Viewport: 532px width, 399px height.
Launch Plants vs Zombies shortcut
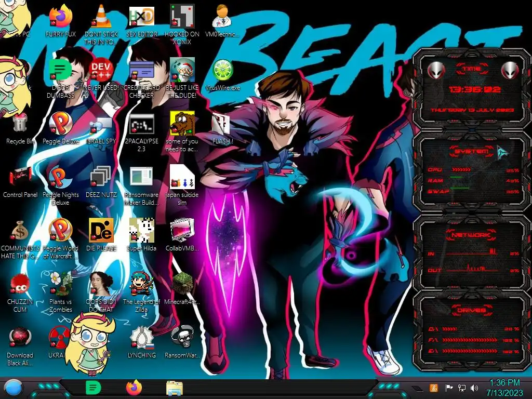point(60,284)
